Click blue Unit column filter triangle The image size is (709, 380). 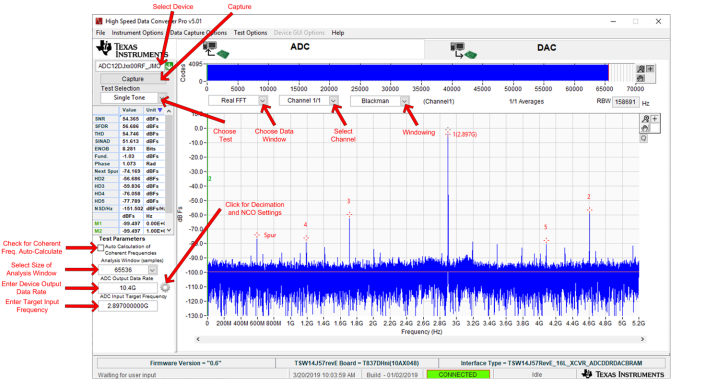160,110
